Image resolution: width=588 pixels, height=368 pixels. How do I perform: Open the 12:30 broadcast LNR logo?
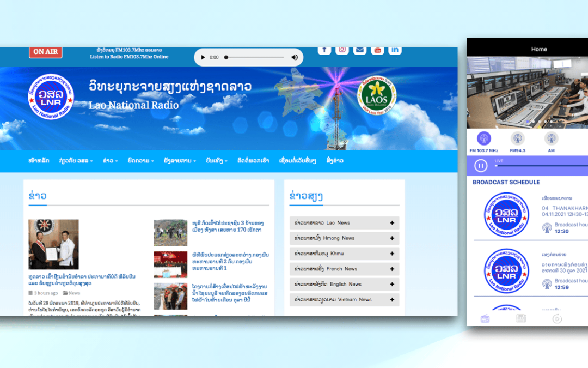pyautogui.click(x=506, y=215)
